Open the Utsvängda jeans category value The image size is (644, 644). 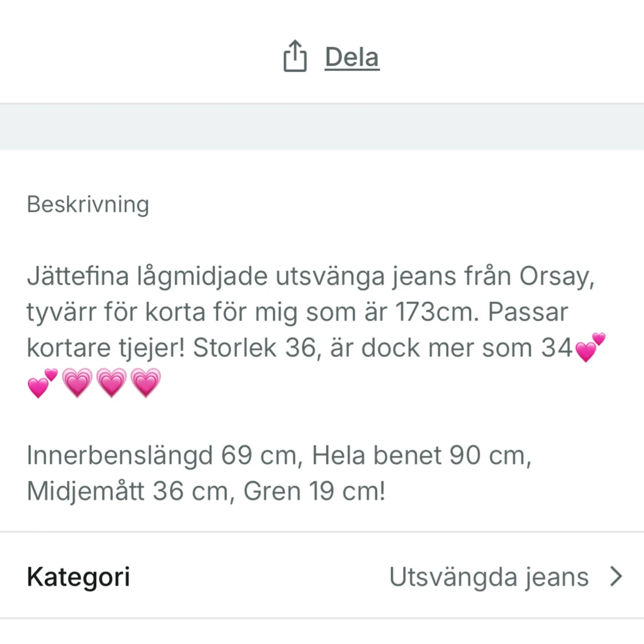click(x=489, y=577)
